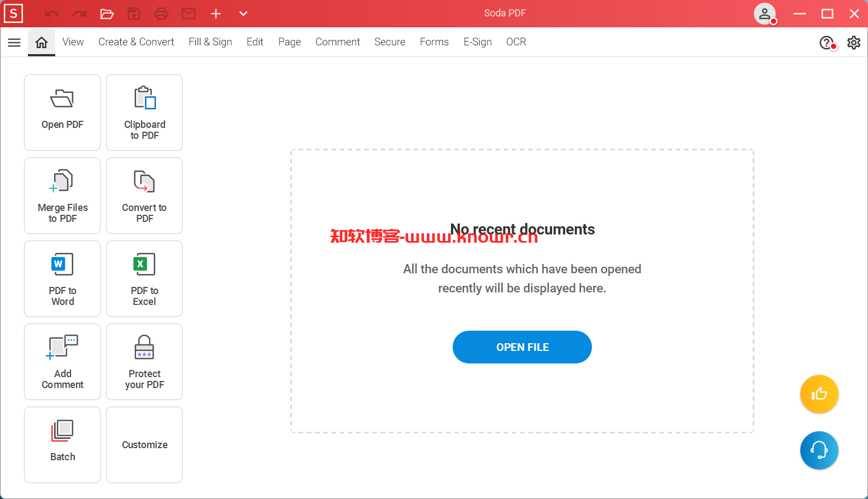The image size is (868, 499).
Task: Select the OCR tab
Action: (x=516, y=42)
